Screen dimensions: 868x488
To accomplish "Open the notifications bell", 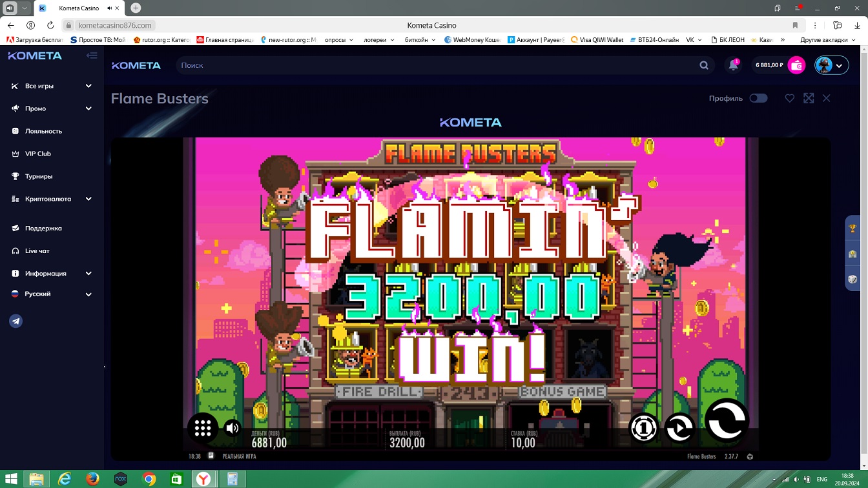I will click(733, 65).
